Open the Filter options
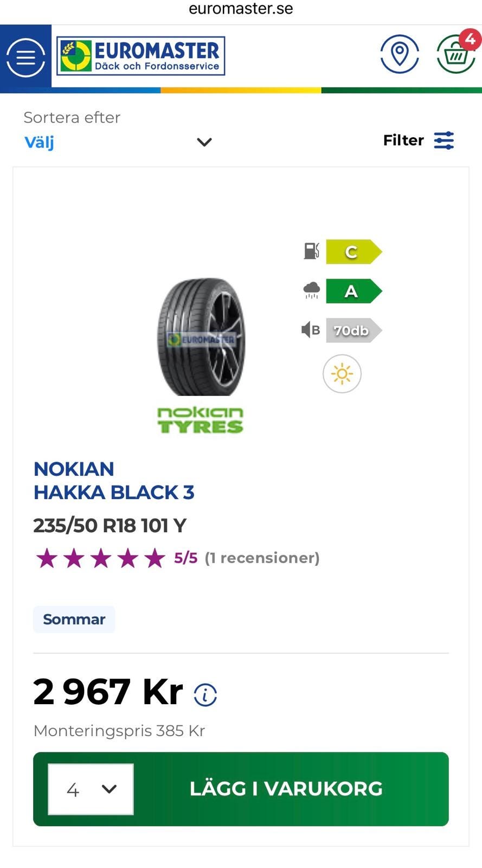The width and height of the screenshot is (482, 868). tap(418, 141)
